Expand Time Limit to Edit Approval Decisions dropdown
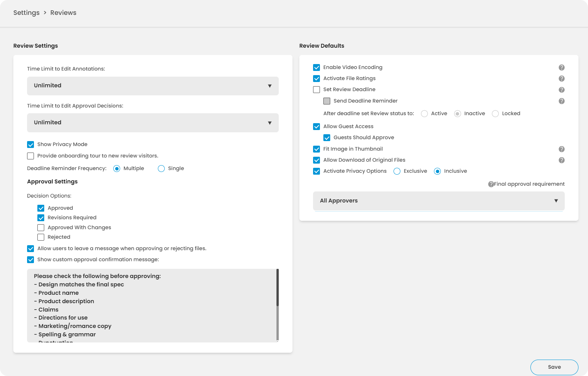588x376 pixels. pyautogui.click(x=153, y=123)
